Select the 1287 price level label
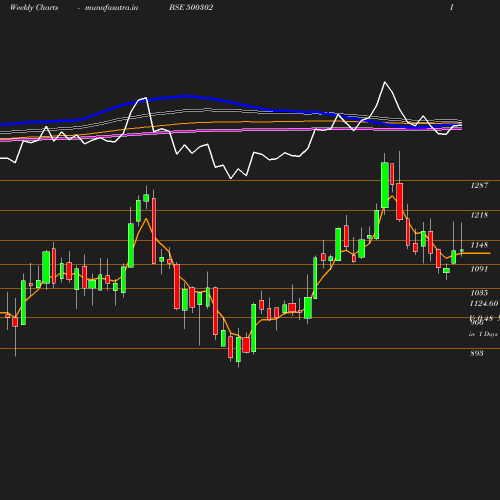500x500 pixels. click(x=479, y=185)
